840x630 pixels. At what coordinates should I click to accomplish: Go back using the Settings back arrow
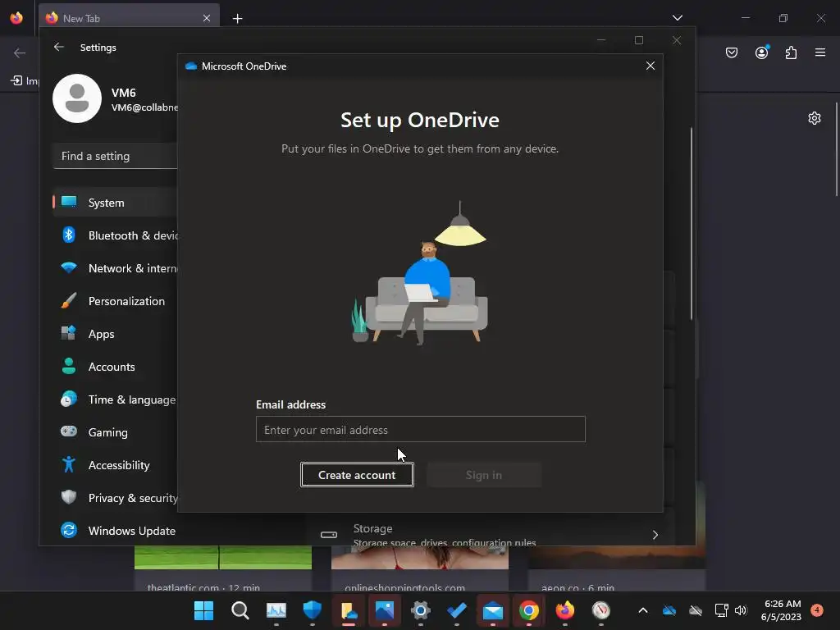tap(58, 47)
